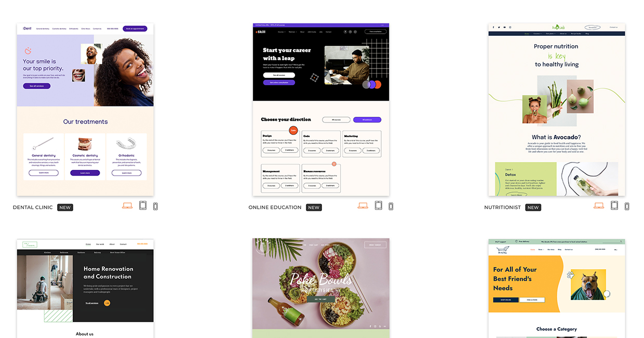This screenshot has width=644, height=338.
Task: Click the ONLINE EDUCATION template title
Action: point(275,207)
